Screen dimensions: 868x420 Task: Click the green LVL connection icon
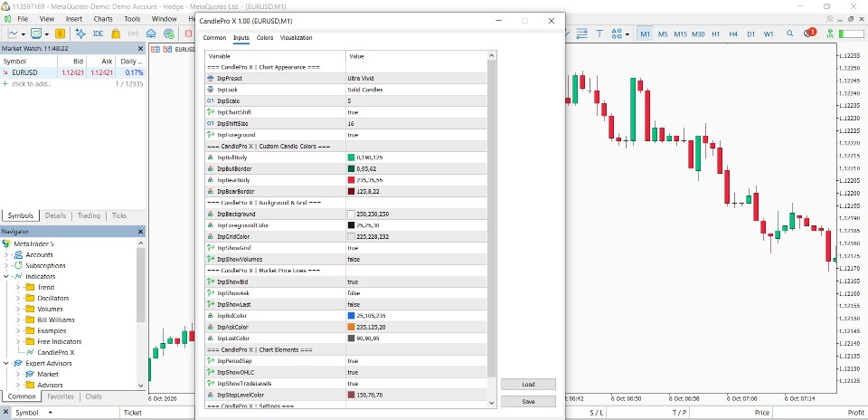pos(828,33)
